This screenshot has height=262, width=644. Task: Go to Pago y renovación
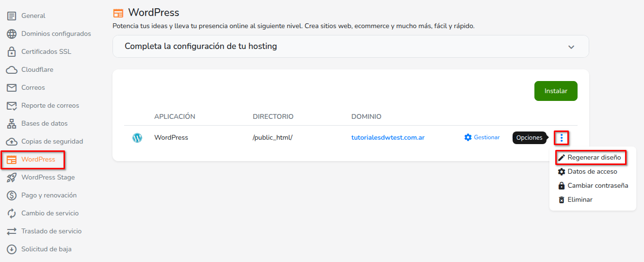tap(49, 196)
